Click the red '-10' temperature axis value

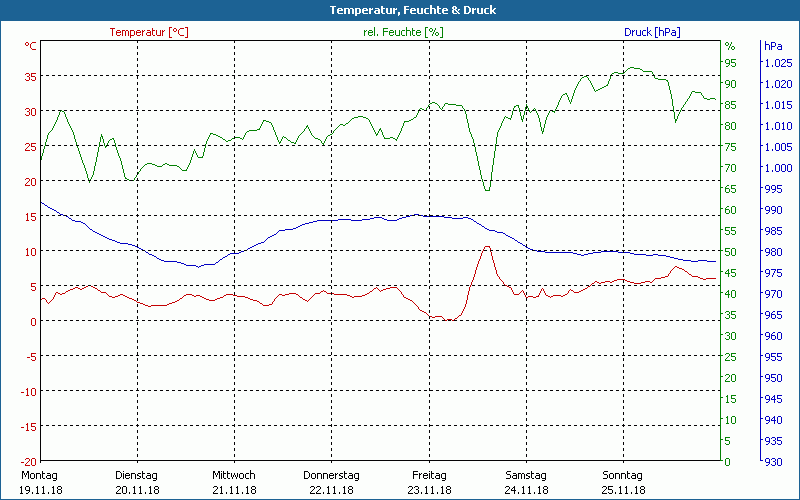[x=29, y=392]
